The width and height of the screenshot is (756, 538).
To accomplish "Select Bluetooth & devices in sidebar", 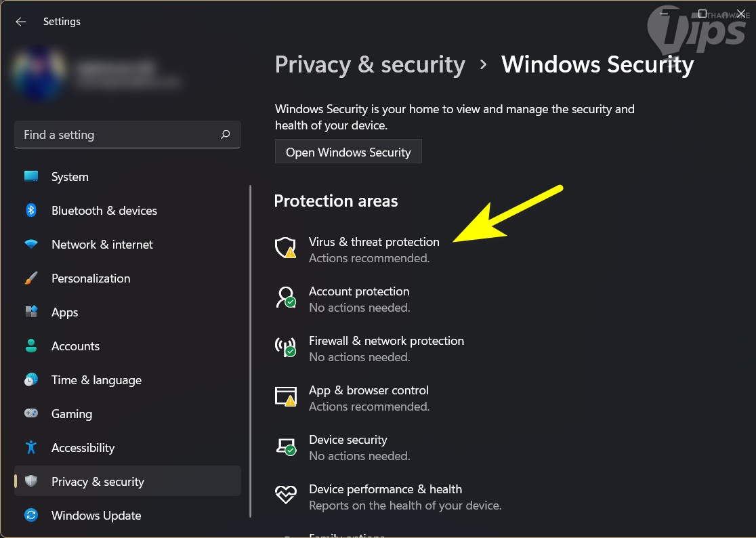I will pos(104,211).
